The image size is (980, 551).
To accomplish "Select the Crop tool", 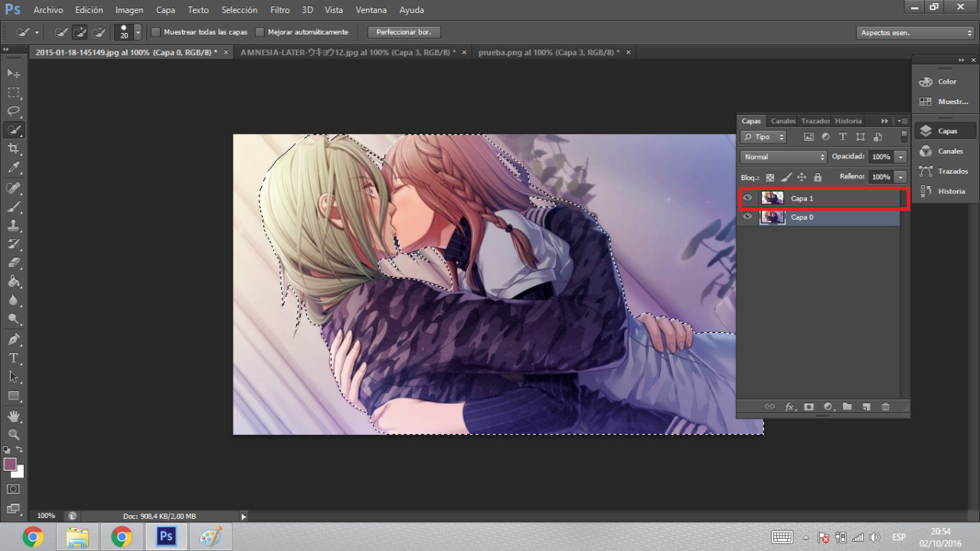I will coord(14,148).
